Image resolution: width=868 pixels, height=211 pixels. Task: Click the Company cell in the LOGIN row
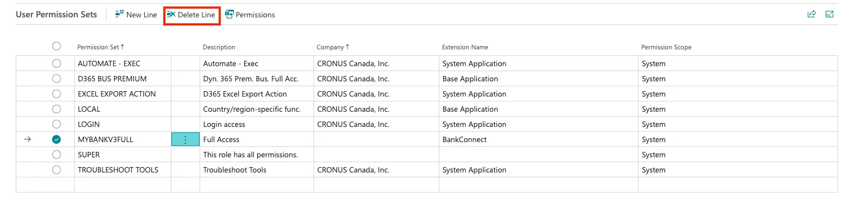[376, 124]
